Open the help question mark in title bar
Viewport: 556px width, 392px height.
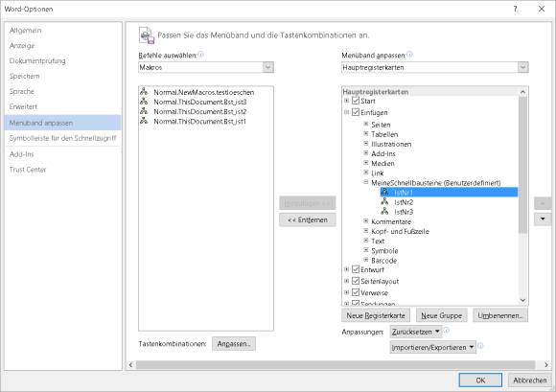515,9
